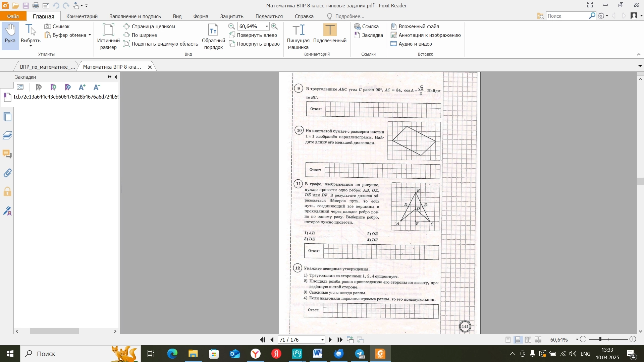Switch to facing pages view
This screenshot has height=362, width=644.
[528, 340]
